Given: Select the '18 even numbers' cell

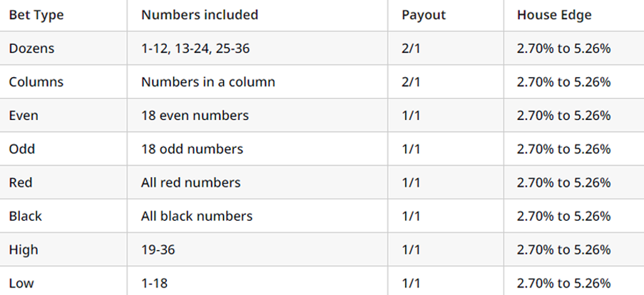Looking at the screenshot, I should point(195,115).
